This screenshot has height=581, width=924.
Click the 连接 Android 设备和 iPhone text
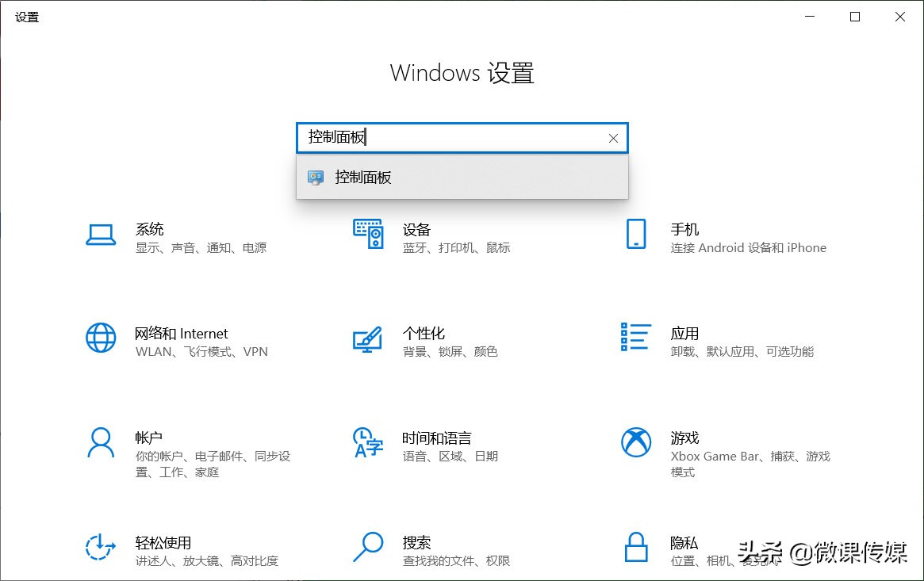[746, 248]
